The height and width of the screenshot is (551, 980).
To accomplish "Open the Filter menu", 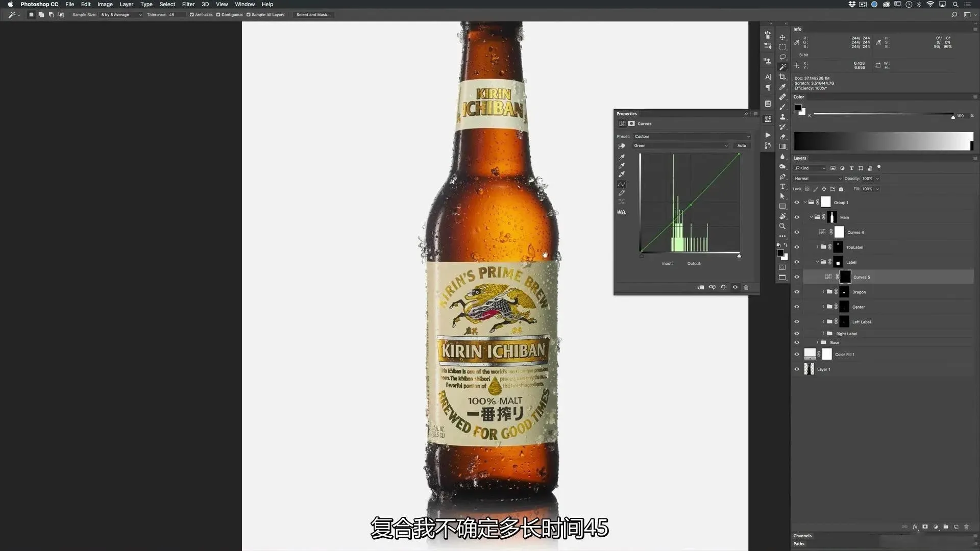I will coord(188,4).
